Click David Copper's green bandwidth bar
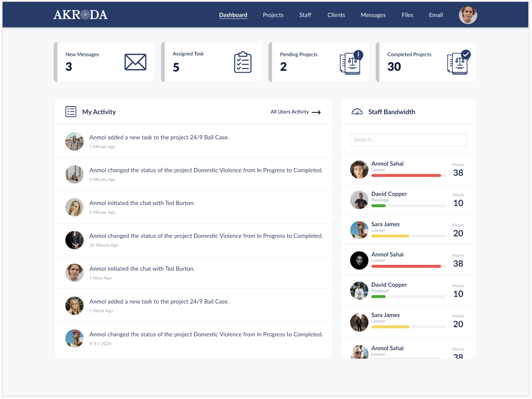The image size is (532, 399). click(378, 206)
